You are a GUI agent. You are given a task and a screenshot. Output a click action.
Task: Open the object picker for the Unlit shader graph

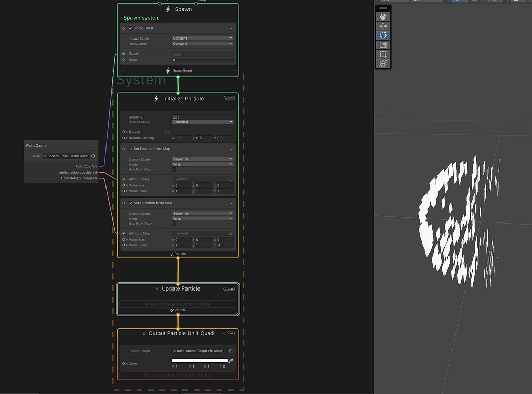231,351
